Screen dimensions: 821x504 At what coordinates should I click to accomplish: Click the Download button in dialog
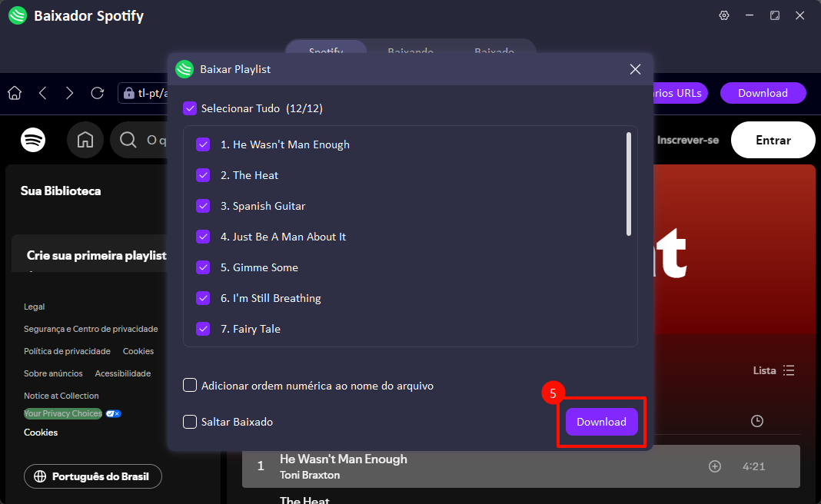[601, 422]
